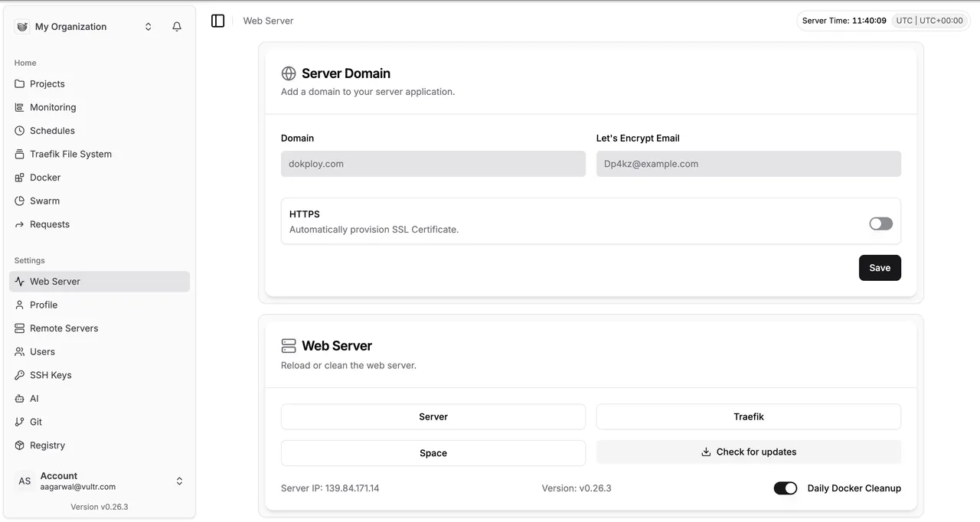Click the AI robot icon
Image resolution: width=980 pixels, height=522 pixels.
(x=20, y=399)
